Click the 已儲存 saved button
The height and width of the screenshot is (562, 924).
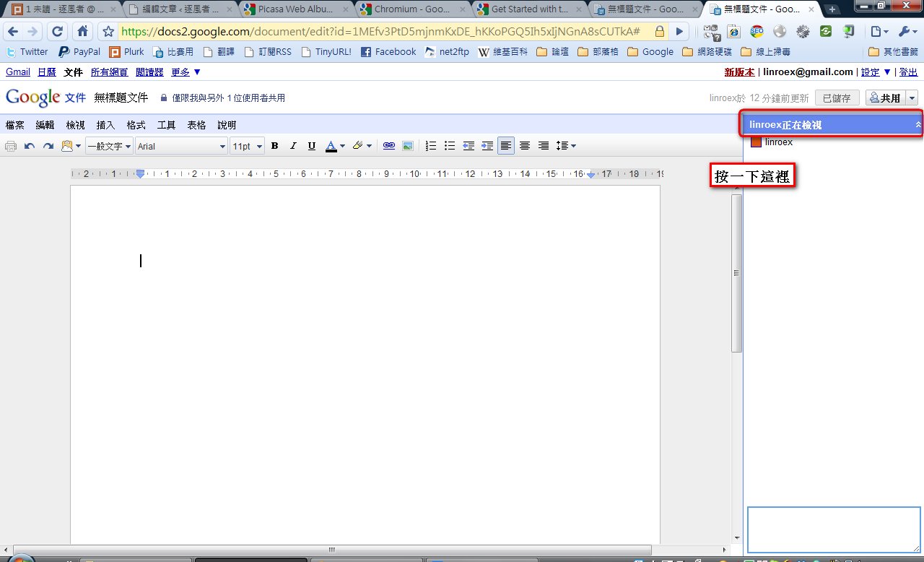point(837,98)
